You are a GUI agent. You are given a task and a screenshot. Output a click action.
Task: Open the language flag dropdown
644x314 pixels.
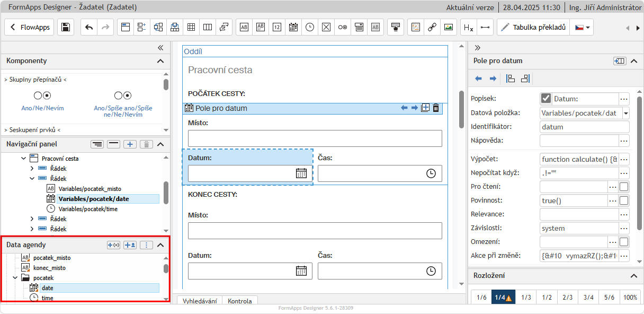581,27
